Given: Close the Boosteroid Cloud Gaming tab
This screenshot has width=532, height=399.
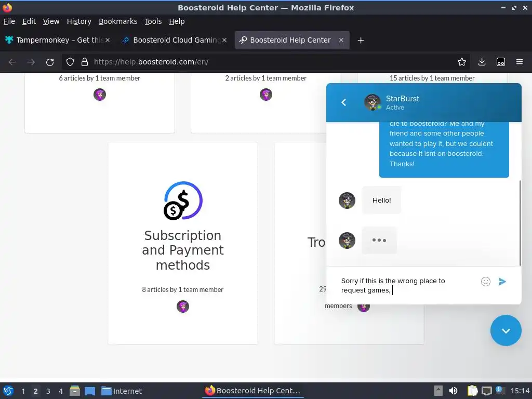Looking at the screenshot, I should [224, 40].
